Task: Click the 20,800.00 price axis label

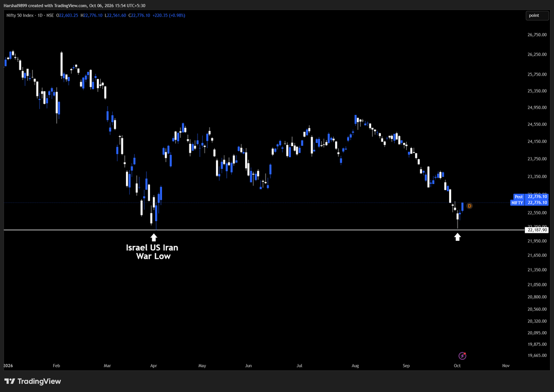Action: (537, 297)
